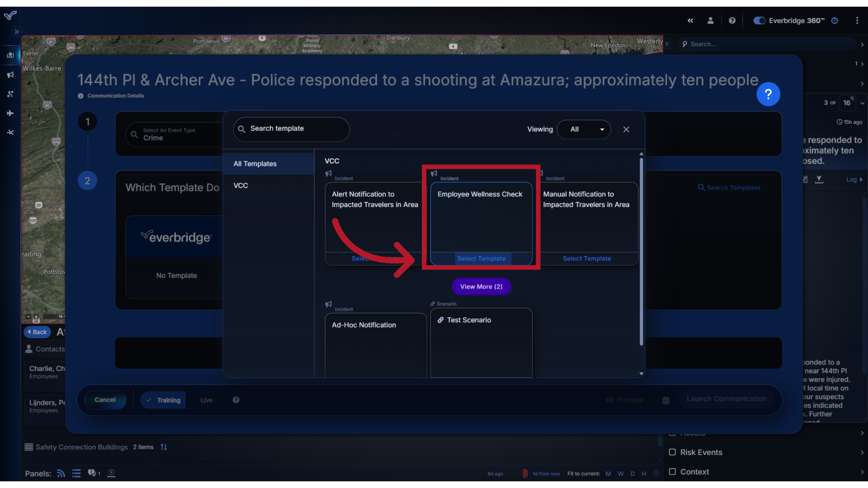
Task: Click step 1 circle indicator
Action: click(87, 122)
